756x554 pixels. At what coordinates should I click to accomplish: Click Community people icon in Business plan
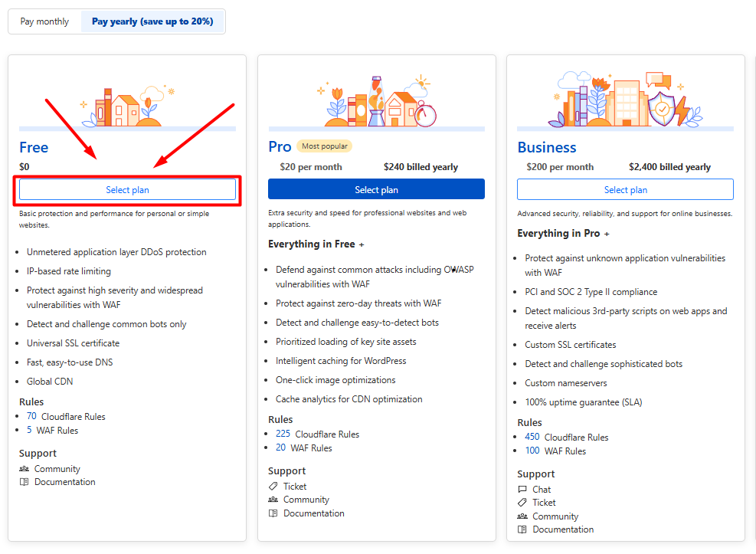(x=522, y=516)
